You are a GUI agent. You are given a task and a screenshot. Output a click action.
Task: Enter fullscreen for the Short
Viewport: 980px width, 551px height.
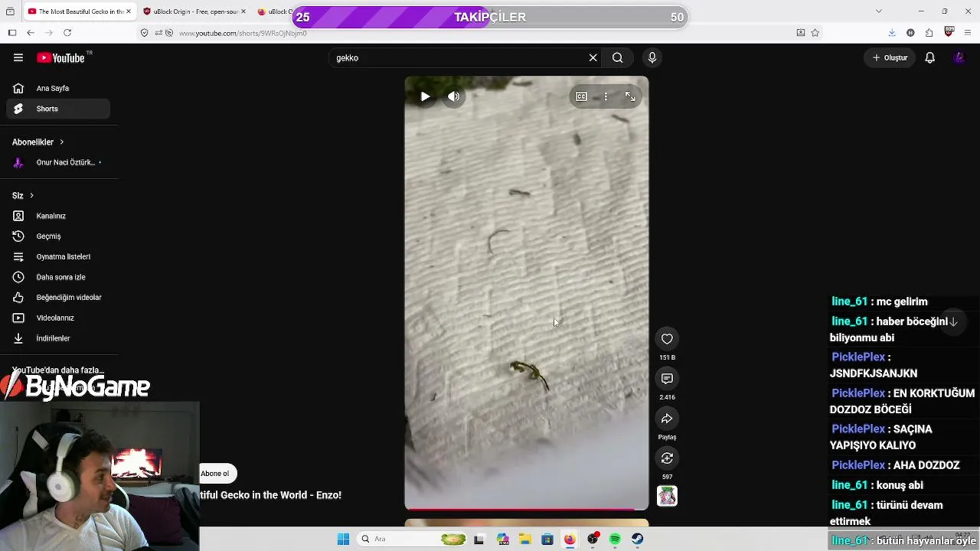point(630,96)
